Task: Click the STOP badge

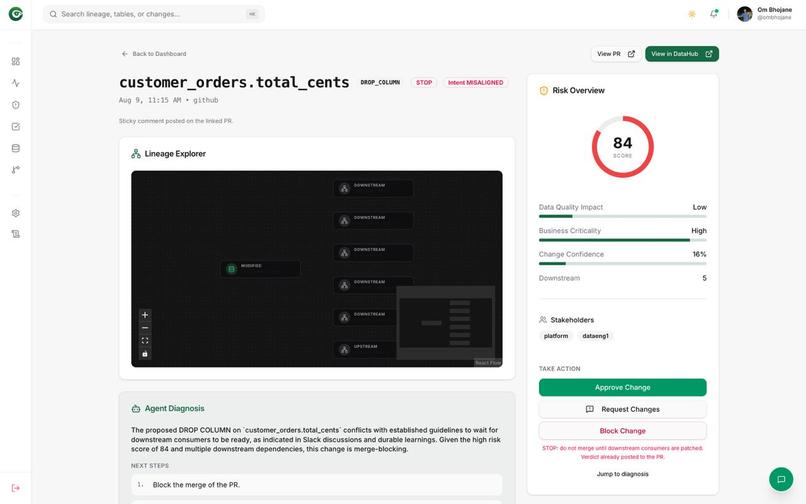Action: coord(424,82)
